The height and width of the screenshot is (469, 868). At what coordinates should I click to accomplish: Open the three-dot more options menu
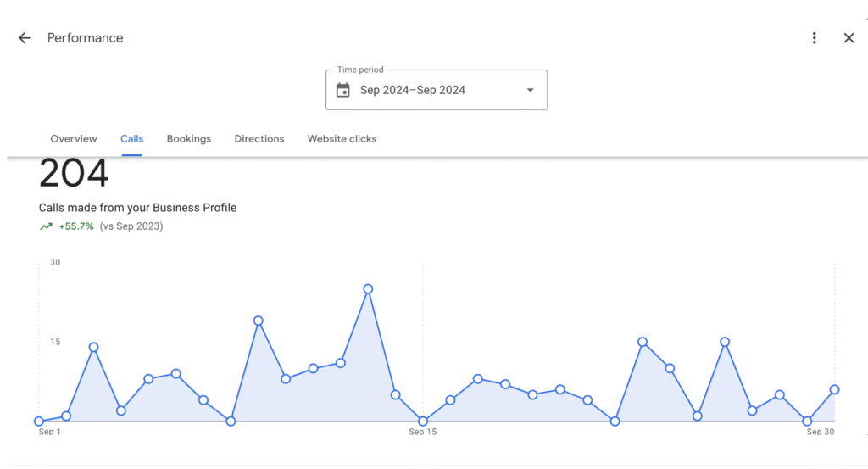pos(814,37)
